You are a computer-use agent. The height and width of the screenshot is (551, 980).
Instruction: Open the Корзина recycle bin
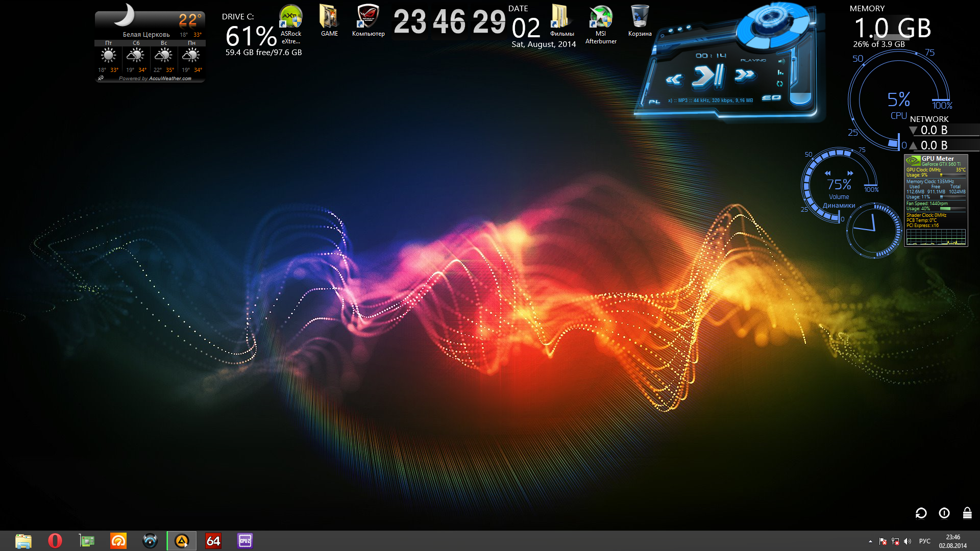(x=640, y=20)
